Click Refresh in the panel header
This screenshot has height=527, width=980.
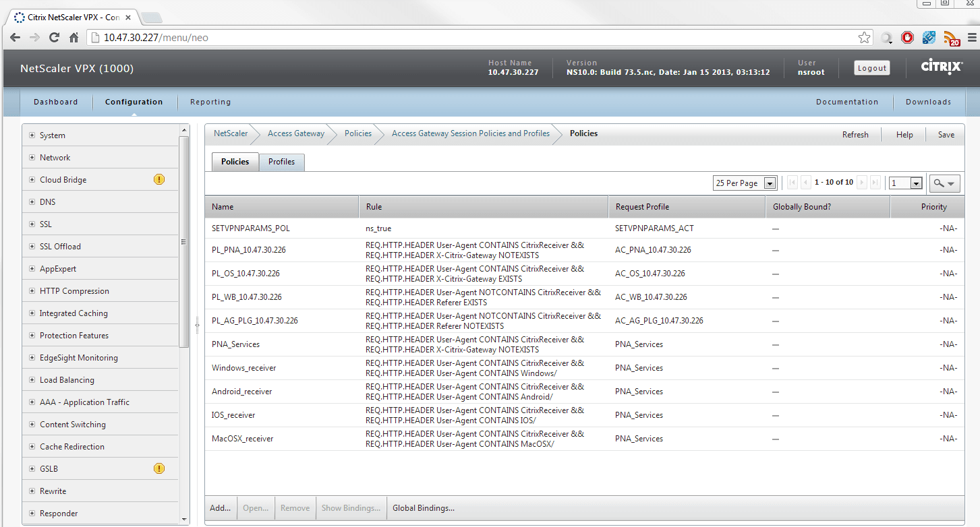click(855, 135)
